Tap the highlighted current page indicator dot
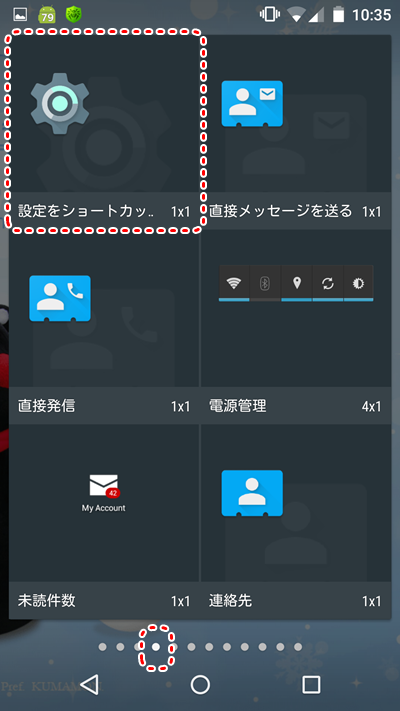Viewport: 400px width, 711px height. click(156, 647)
